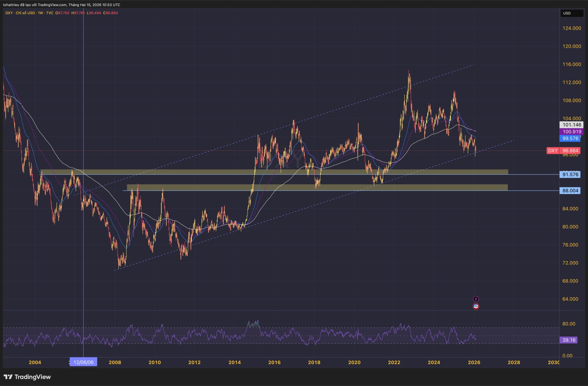Screen dimensions: 588x386
Task: Click the red DXY 96.884 price label
Action: tap(563, 150)
